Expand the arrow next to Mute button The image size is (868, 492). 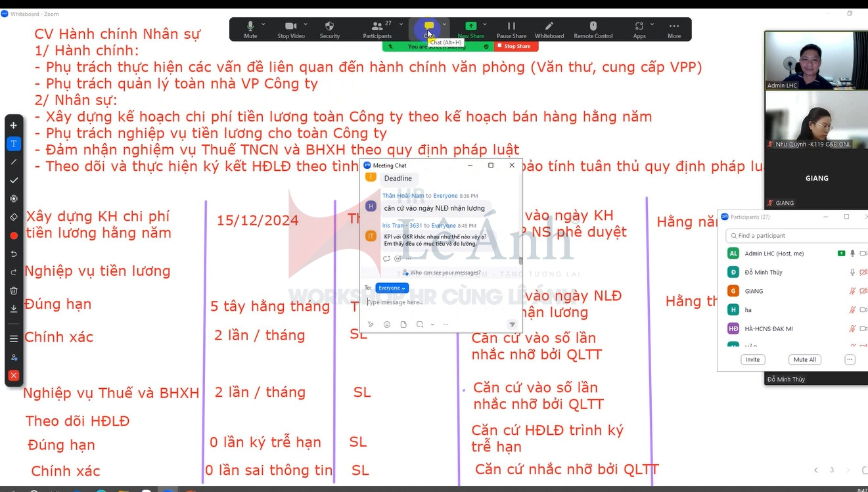coord(263,24)
